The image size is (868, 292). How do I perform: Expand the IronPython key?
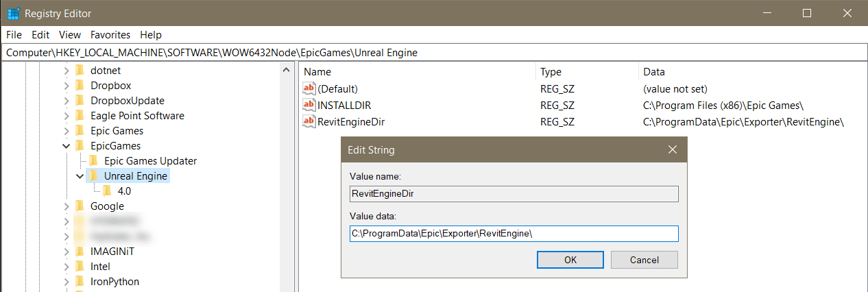click(67, 282)
